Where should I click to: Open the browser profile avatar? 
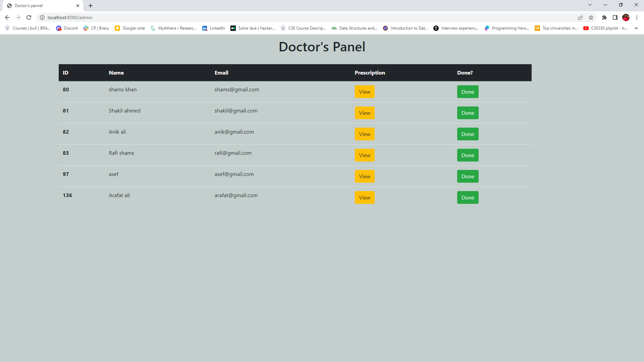coord(626,17)
